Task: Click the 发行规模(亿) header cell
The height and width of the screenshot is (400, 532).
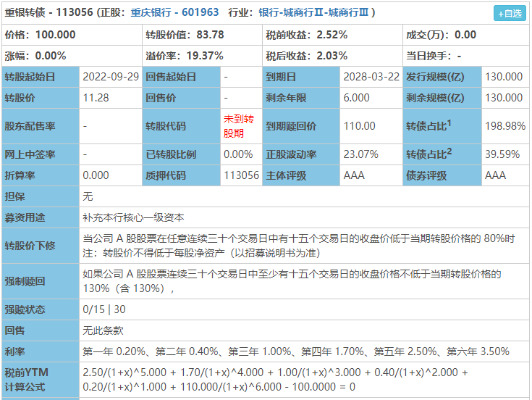Action: click(x=442, y=77)
